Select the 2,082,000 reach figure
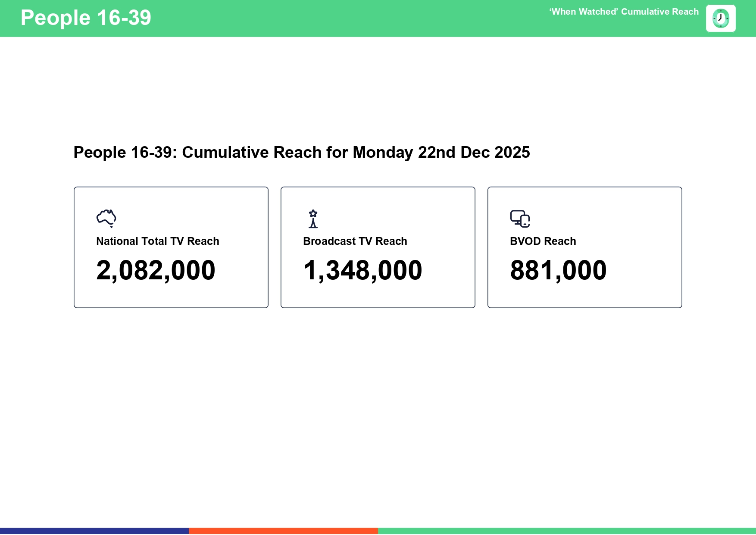This screenshot has width=756, height=535. point(156,270)
